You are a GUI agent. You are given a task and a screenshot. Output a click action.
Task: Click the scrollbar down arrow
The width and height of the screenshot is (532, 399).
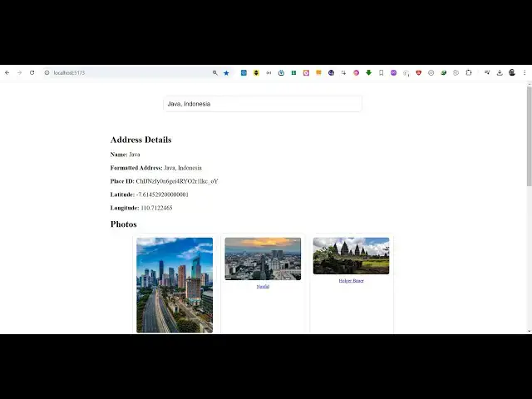click(x=529, y=331)
